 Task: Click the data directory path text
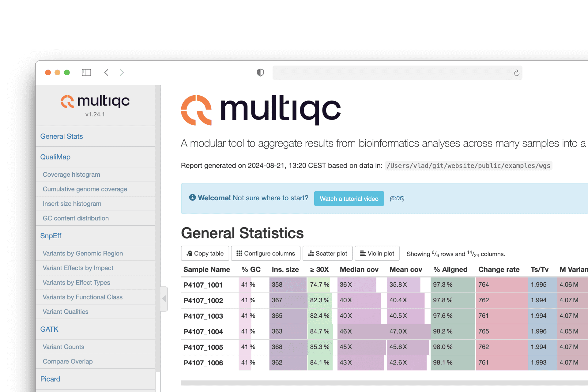pos(468,166)
